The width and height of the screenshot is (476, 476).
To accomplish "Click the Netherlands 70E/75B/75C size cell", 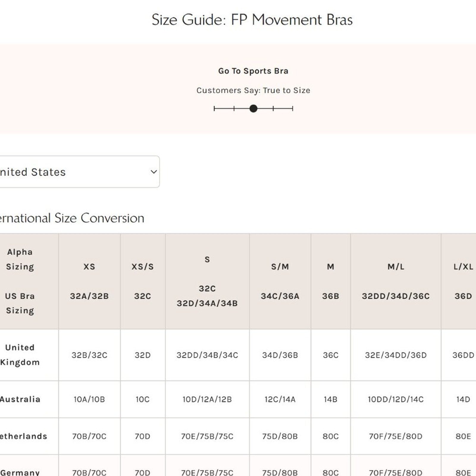I will pyautogui.click(x=207, y=436).
